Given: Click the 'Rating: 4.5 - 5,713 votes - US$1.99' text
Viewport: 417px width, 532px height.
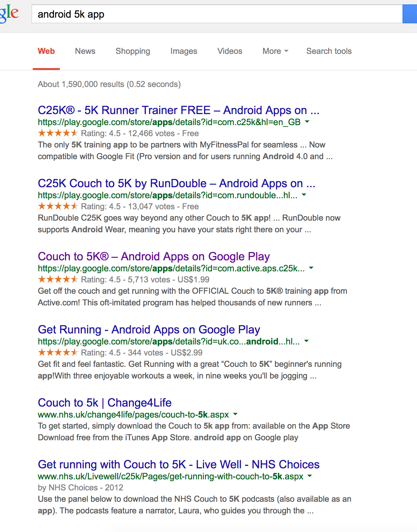Looking at the screenshot, I should click(145, 280).
